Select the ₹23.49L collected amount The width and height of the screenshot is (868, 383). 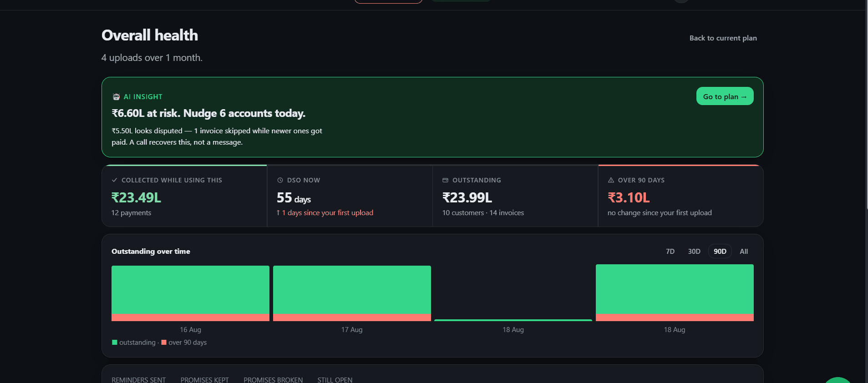pos(137,198)
